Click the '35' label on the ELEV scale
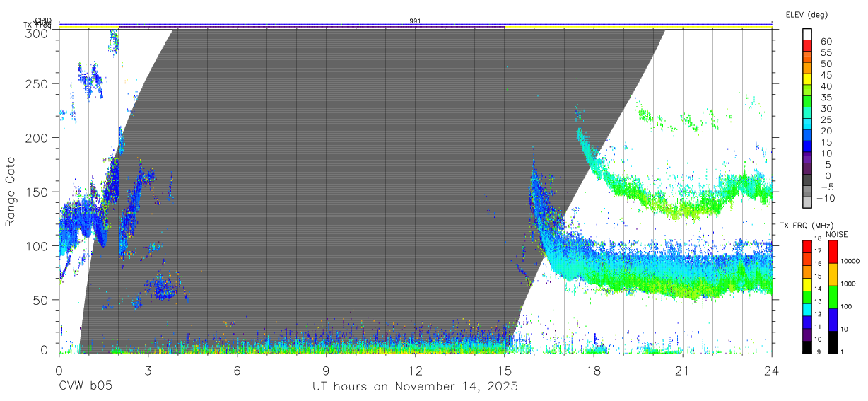The image size is (868, 401). (x=826, y=97)
